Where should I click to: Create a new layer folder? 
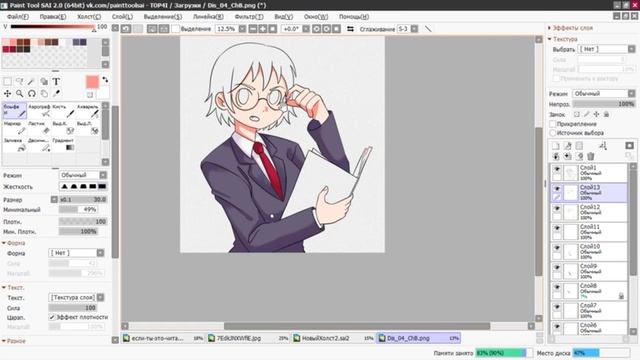[x=579, y=146]
